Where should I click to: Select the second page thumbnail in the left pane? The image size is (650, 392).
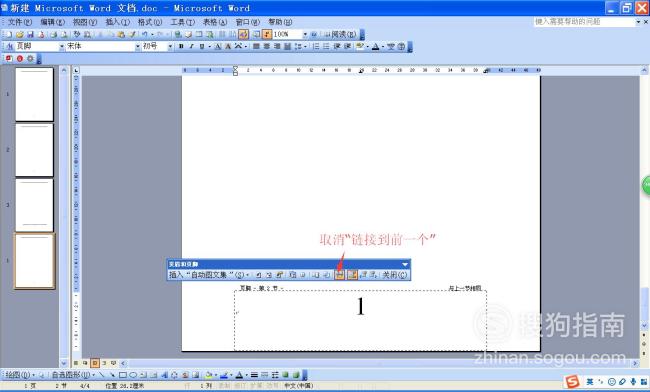coord(34,150)
